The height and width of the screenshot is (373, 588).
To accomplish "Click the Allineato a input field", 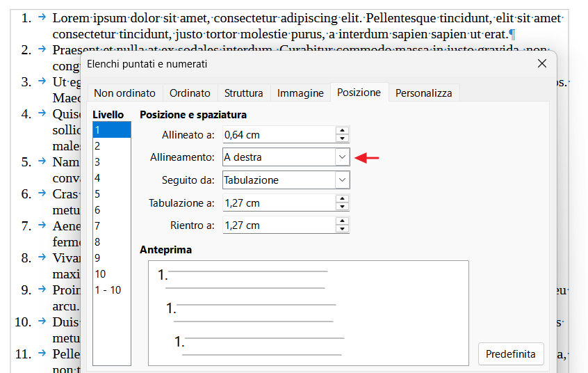I will coord(279,134).
